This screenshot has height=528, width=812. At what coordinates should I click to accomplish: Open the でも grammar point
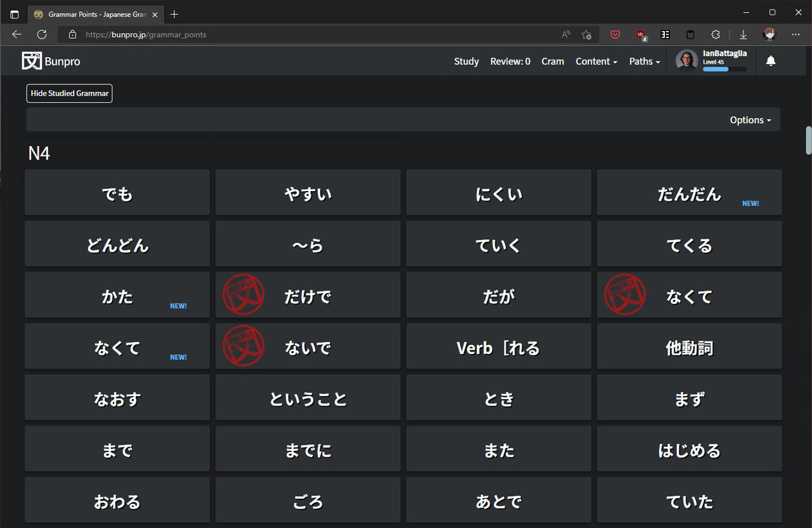(117, 192)
